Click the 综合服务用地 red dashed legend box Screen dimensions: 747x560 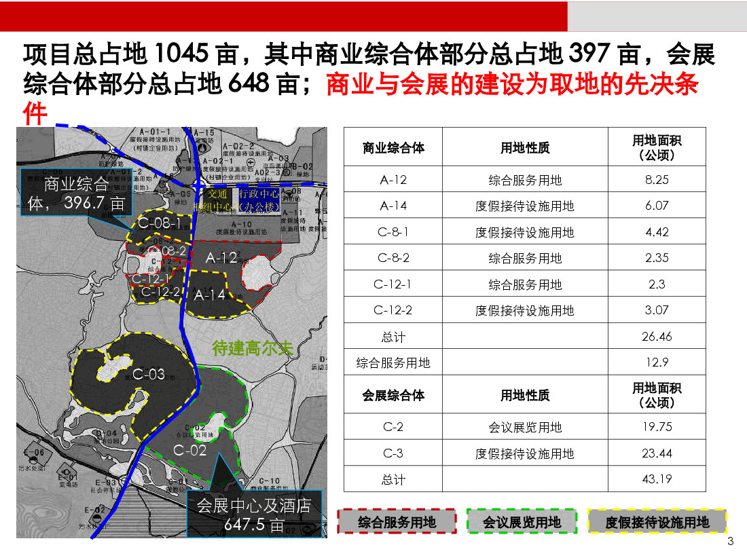pos(397,522)
